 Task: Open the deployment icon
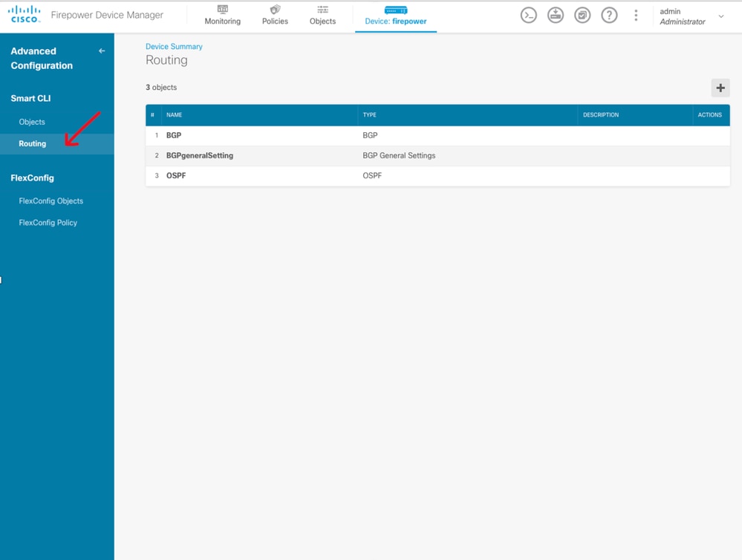556,16
